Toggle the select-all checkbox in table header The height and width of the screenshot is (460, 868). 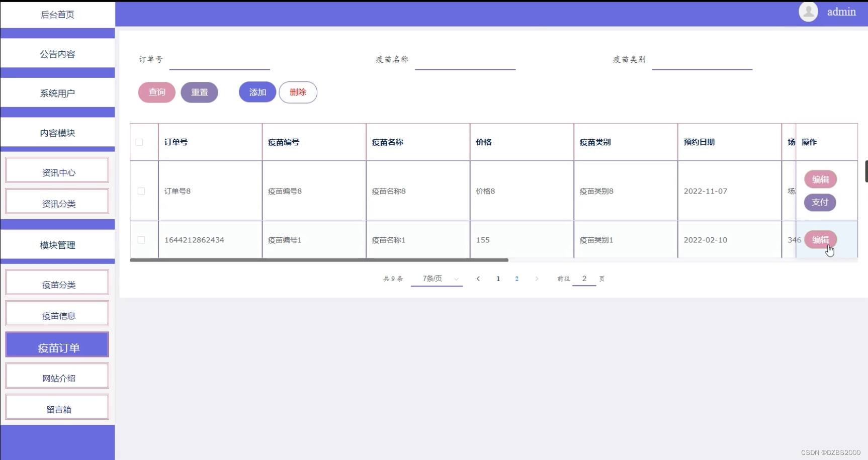coord(139,142)
